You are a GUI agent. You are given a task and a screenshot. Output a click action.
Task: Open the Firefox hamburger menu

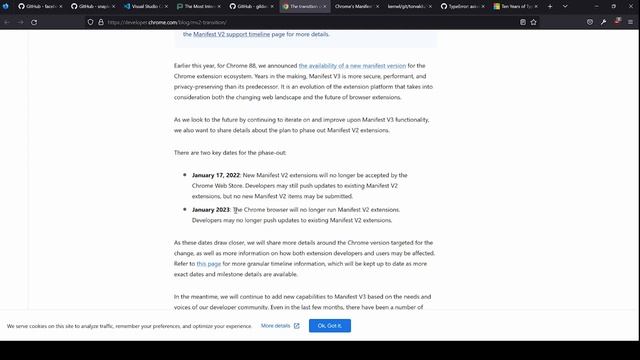click(x=631, y=22)
